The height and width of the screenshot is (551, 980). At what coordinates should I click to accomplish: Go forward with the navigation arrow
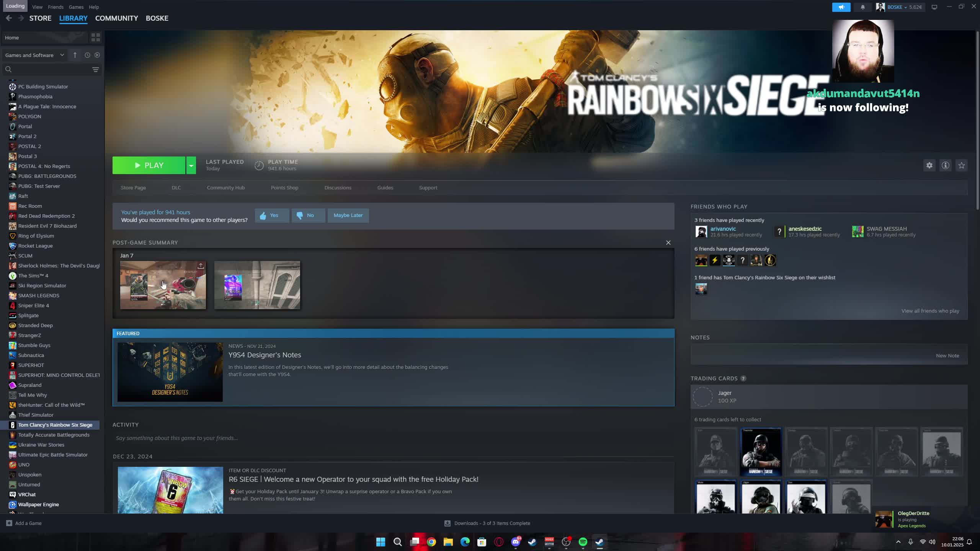point(21,18)
